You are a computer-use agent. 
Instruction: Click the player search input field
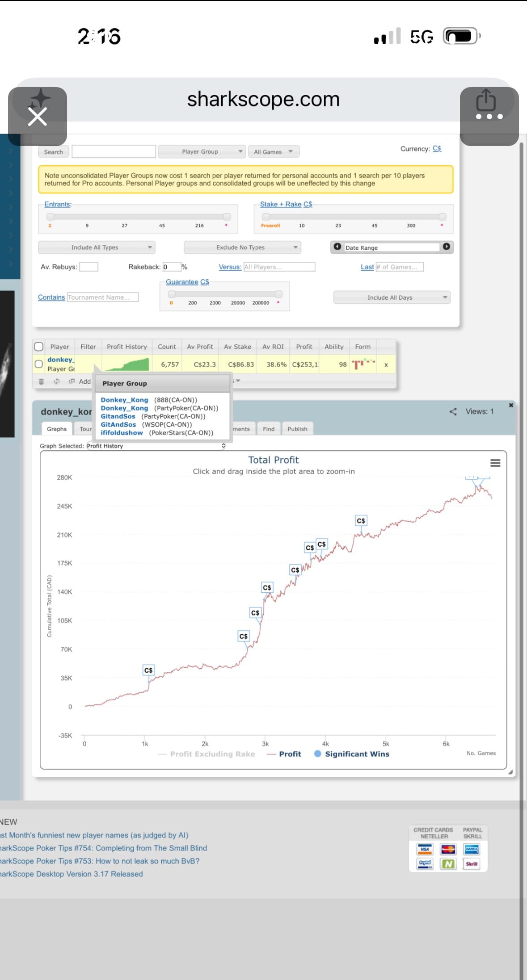[x=114, y=152]
